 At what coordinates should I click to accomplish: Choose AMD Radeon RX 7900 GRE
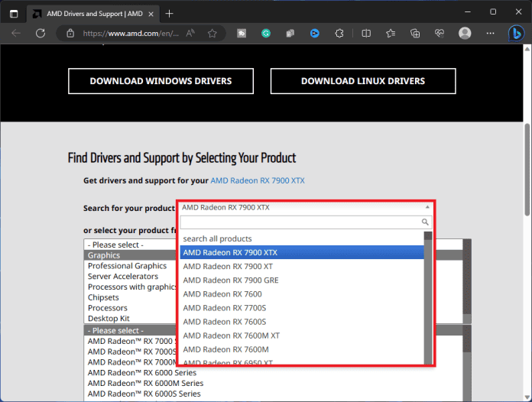point(302,280)
